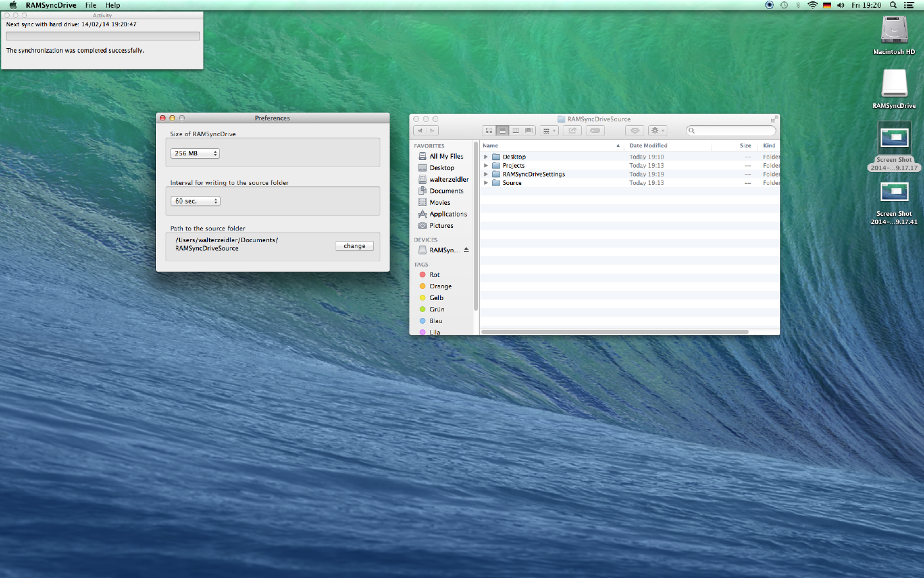Open the 256 MB size dropdown
Screen dimensions: 924x578
[195, 153]
